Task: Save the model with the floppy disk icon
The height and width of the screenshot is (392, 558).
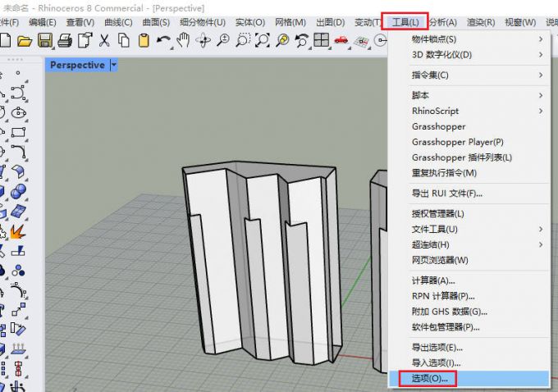Action: pos(45,40)
